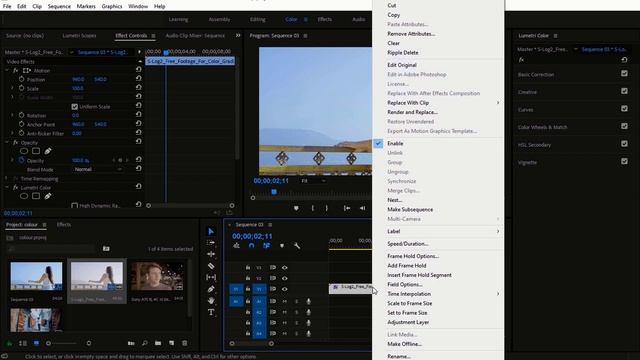Toggle timeline Snap magnet icon

point(251,246)
